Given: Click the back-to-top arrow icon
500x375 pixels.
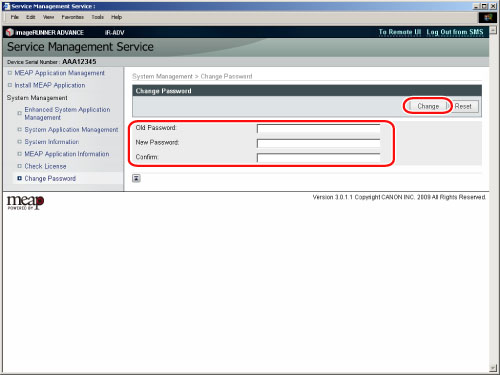Looking at the screenshot, I should coord(136,178).
